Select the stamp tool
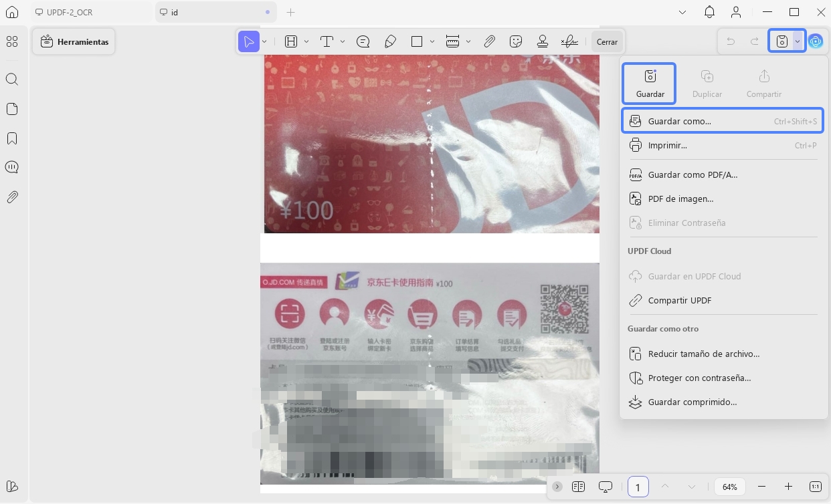Image resolution: width=831 pixels, height=504 pixels. (543, 41)
